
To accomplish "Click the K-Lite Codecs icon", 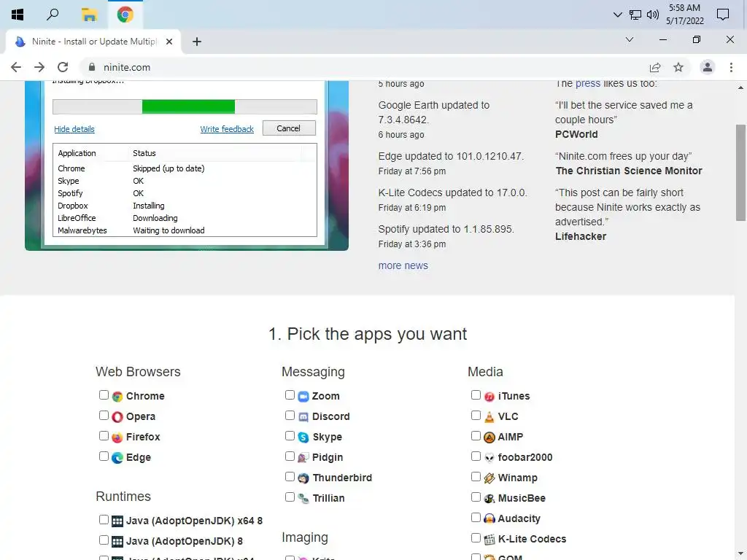I will coord(489,540).
